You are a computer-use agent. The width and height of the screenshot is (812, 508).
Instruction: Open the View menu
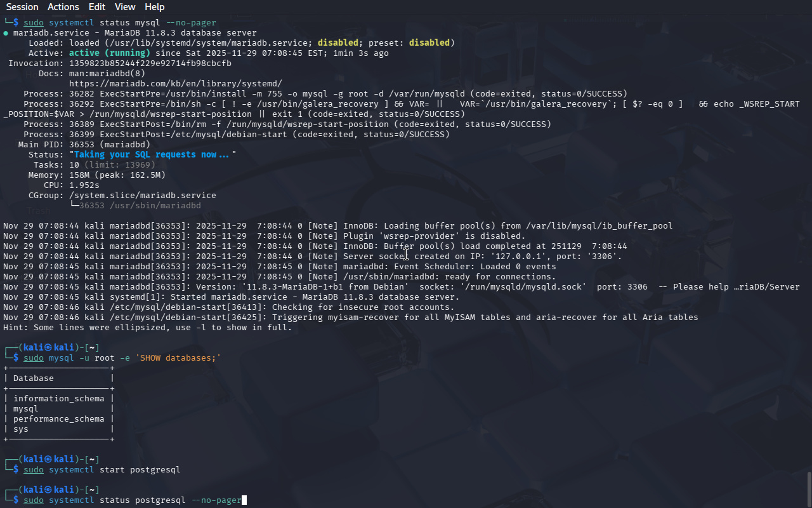(125, 7)
